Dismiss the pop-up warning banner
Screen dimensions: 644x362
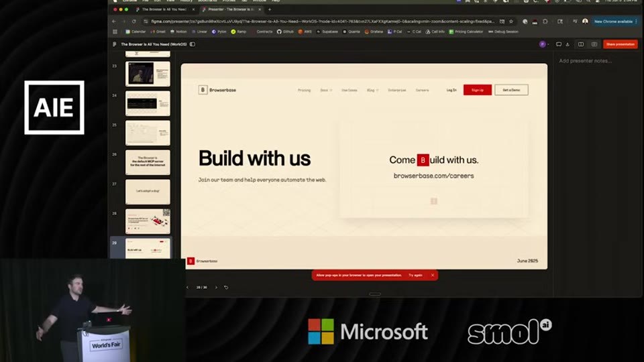click(x=433, y=276)
